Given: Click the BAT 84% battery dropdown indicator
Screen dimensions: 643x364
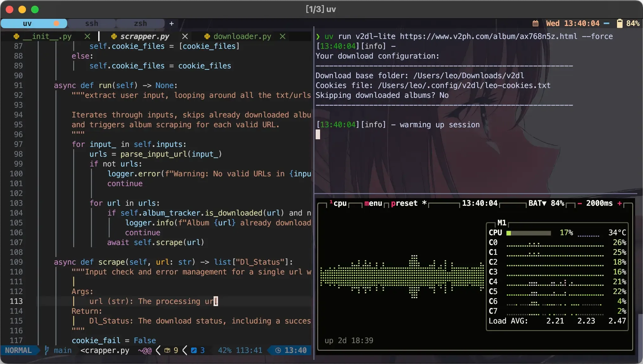Looking at the screenshot, I should tap(546, 203).
